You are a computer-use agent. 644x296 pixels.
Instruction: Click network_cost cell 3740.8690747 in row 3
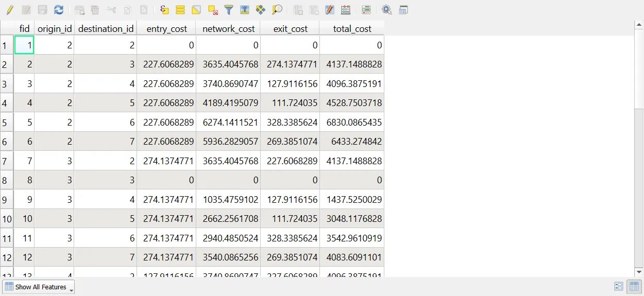(x=228, y=83)
